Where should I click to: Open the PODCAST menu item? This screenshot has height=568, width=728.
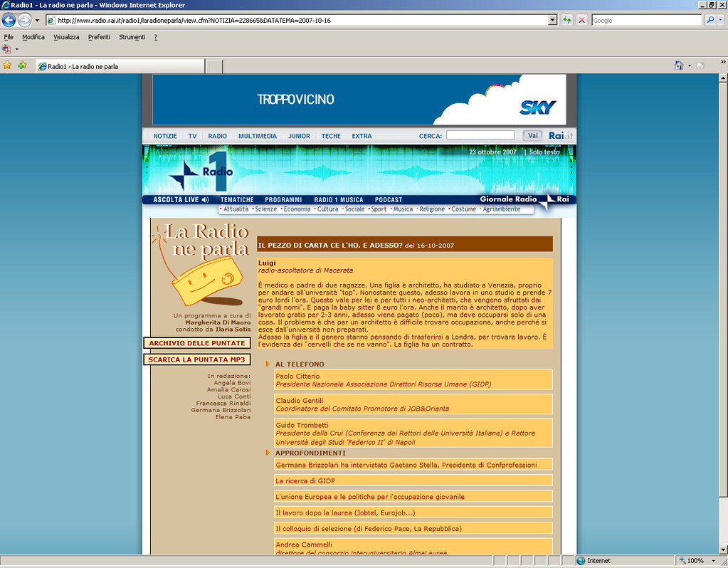[x=388, y=200]
